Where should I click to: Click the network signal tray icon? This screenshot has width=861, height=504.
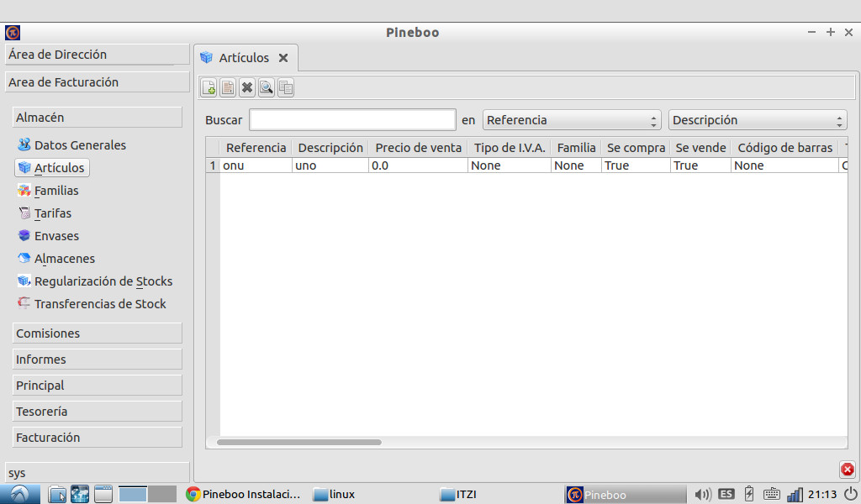tap(795, 495)
